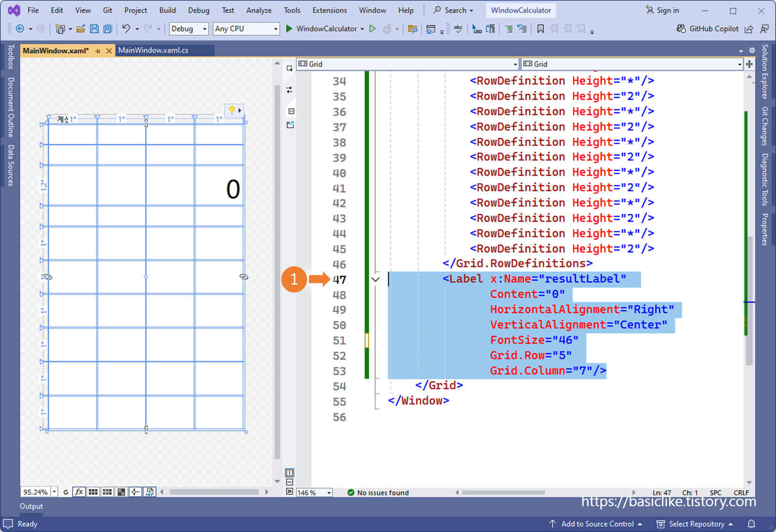Open the File menu

(33, 10)
